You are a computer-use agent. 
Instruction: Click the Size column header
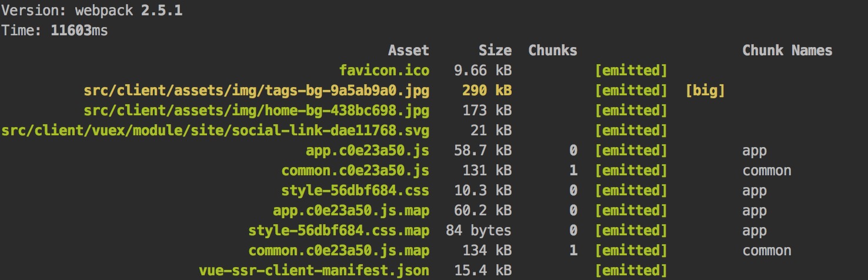495,51
